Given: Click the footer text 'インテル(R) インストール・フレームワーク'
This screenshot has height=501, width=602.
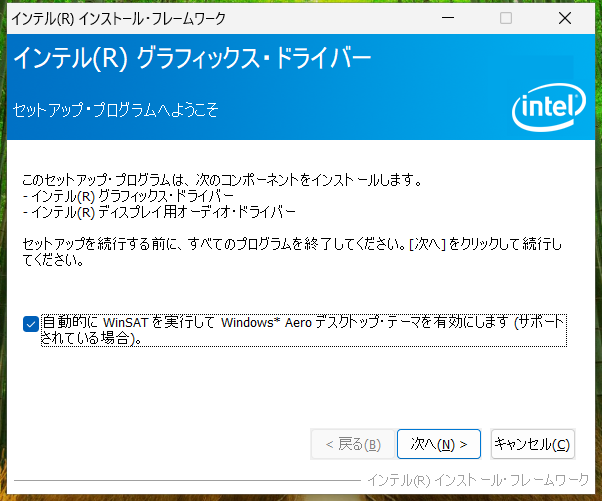Looking at the screenshot, I should [478, 480].
